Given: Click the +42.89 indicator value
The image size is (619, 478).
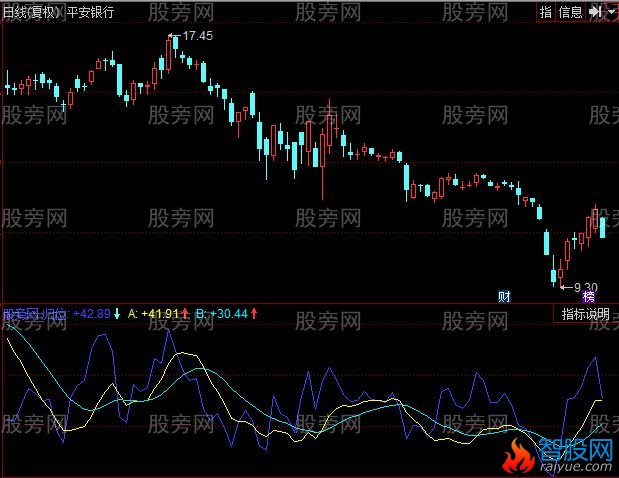Looking at the screenshot, I should click(x=92, y=314).
